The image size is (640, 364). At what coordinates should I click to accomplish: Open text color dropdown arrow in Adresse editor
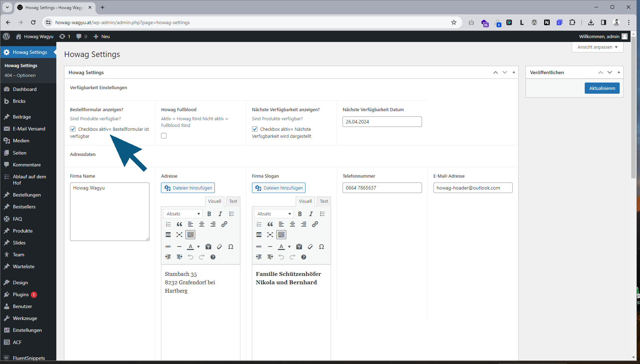[x=198, y=247]
